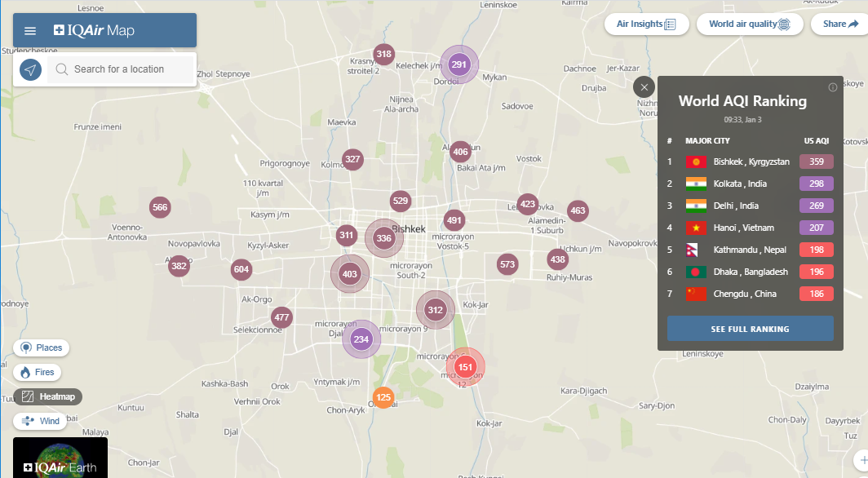Image resolution: width=868 pixels, height=478 pixels.
Task: Toggle the Wind layer
Action: point(41,421)
